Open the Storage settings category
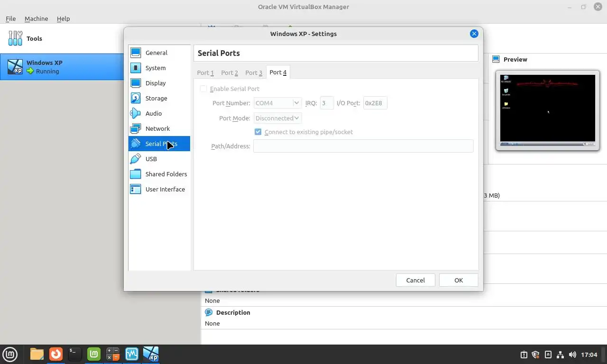This screenshot has width=607, height=364. point(159,98)
